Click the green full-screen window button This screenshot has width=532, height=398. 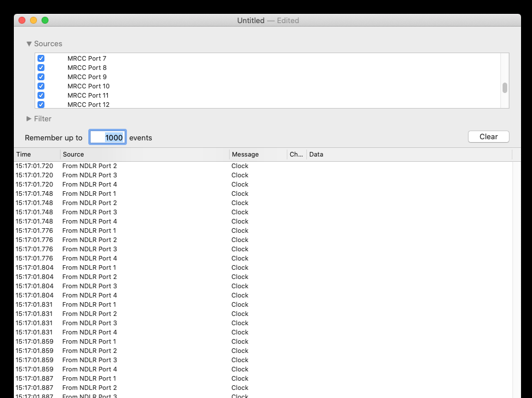(x=45, y=20)
